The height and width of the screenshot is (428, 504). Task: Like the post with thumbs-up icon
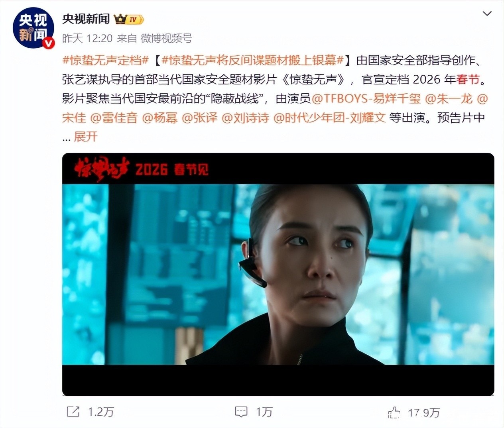click(394, 412)
